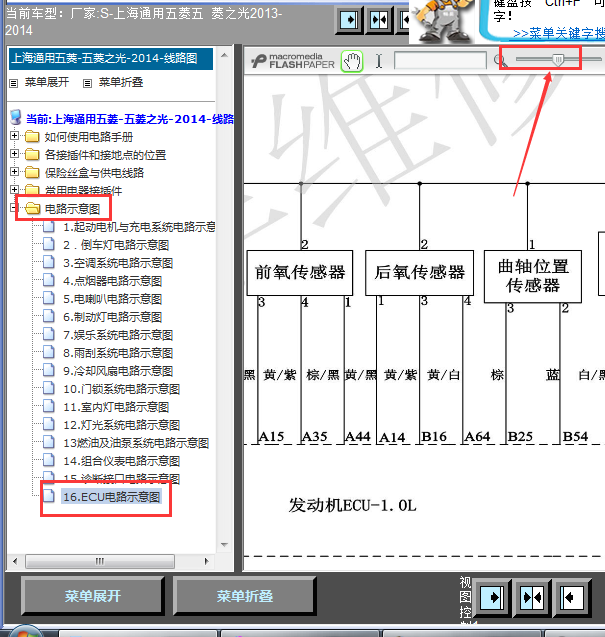Click page icon of 3.空调系统电路示意图
Viewport: 605px width, 637px height.
pyautogui.click(x=49, y=262)
